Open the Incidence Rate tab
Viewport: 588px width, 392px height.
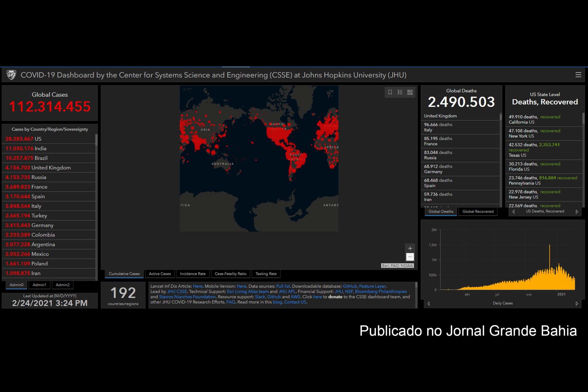[x=193, y=274]
